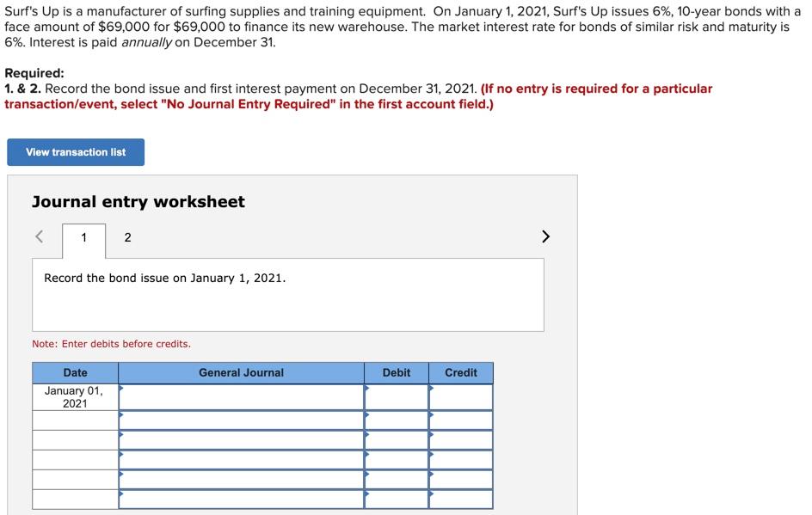Click the Date column header
This screenshot has height=515, width=812.
(x=75, y=372)
